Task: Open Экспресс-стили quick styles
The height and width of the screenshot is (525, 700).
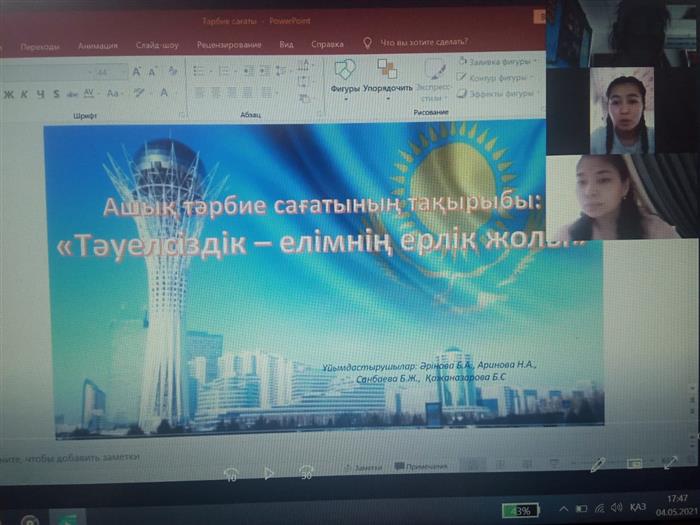Action: coord(434,78)
